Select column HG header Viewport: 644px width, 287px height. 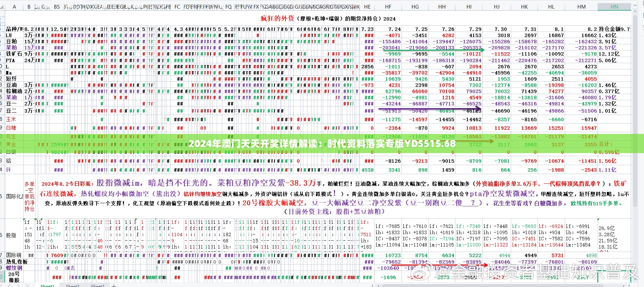(415, 7)
